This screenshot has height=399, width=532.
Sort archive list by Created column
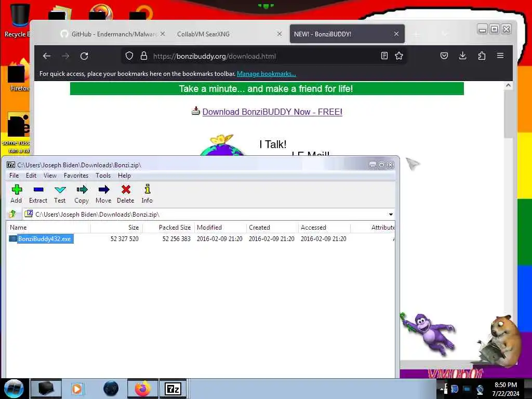[x=272, y=228]
